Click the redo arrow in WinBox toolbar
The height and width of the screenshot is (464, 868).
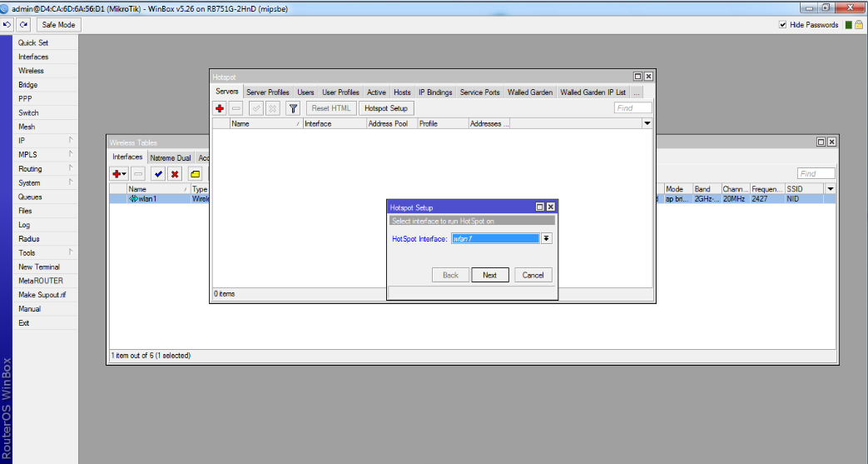pos(23,24)
